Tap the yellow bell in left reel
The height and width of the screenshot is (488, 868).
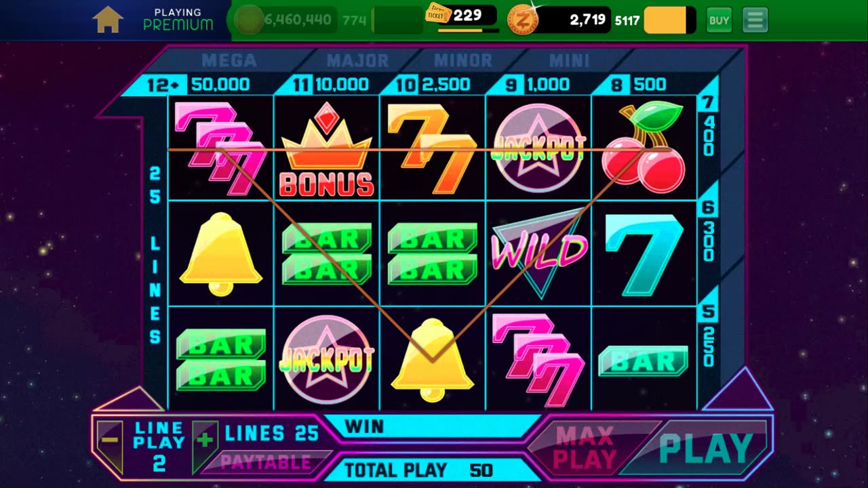pos(220,254)
